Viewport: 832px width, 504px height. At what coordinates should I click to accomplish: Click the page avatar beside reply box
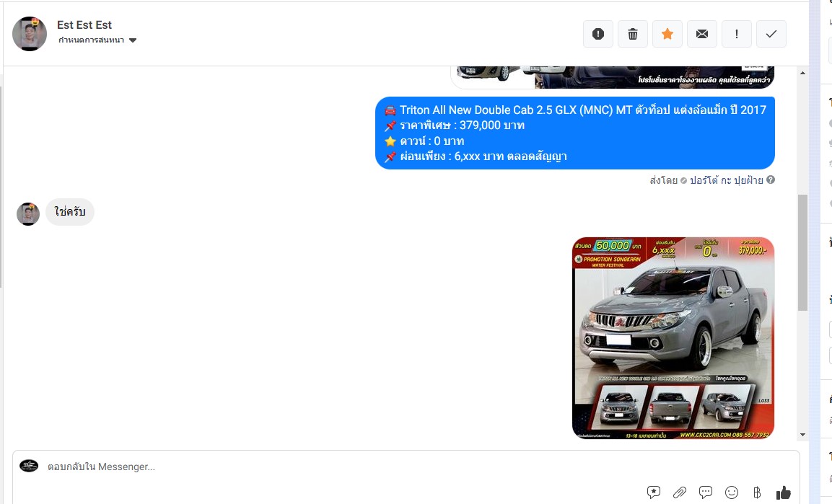click(x=29, y=466)
